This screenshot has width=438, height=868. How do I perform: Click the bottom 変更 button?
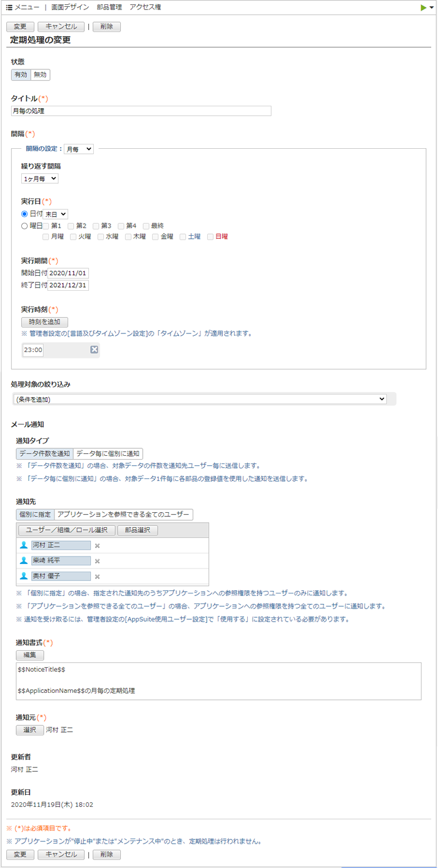[20, 854]
